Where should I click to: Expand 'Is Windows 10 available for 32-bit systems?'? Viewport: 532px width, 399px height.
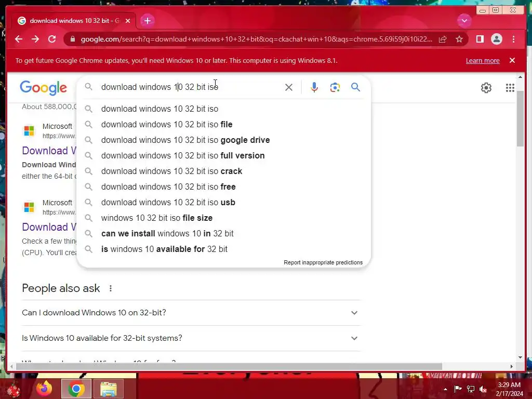click(191, 338)
